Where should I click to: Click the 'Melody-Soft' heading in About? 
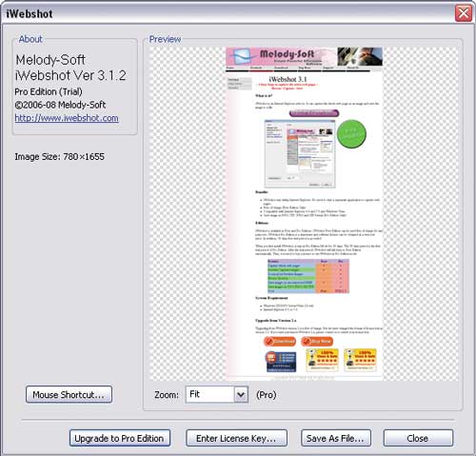[50, 60]
